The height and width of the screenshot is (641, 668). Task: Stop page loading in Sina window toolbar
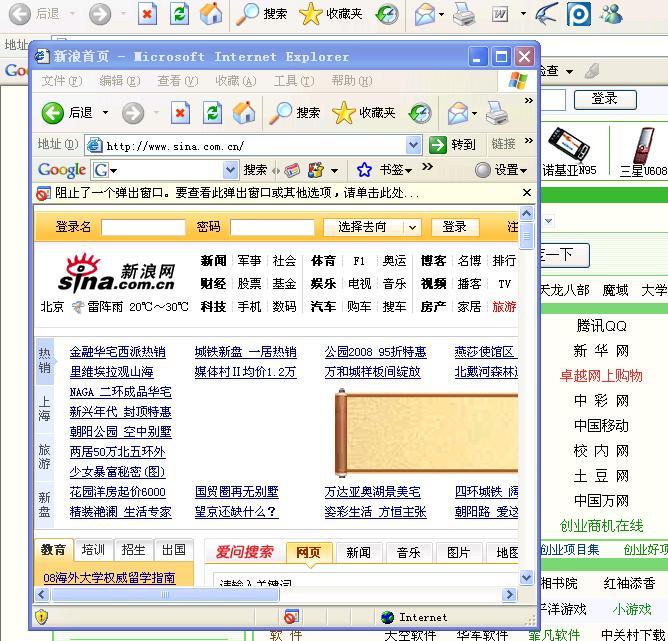pyautogui.click(x=180, y=113)
